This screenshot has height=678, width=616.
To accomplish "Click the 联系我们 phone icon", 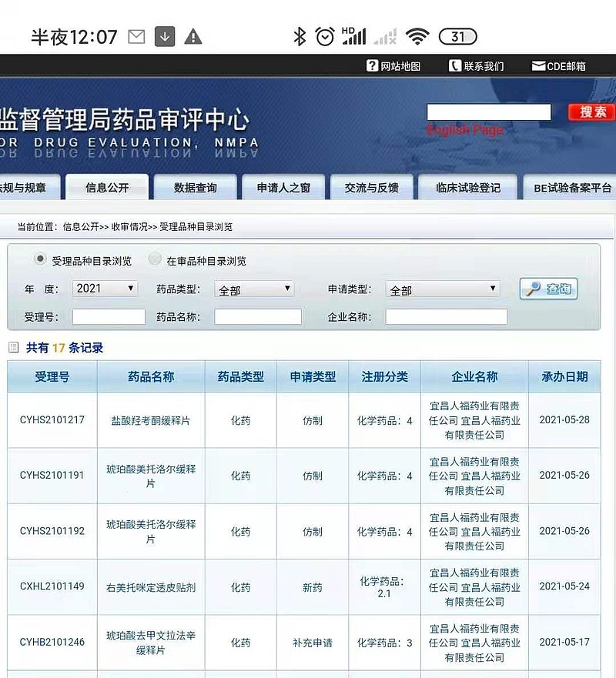I will [454, 65].
